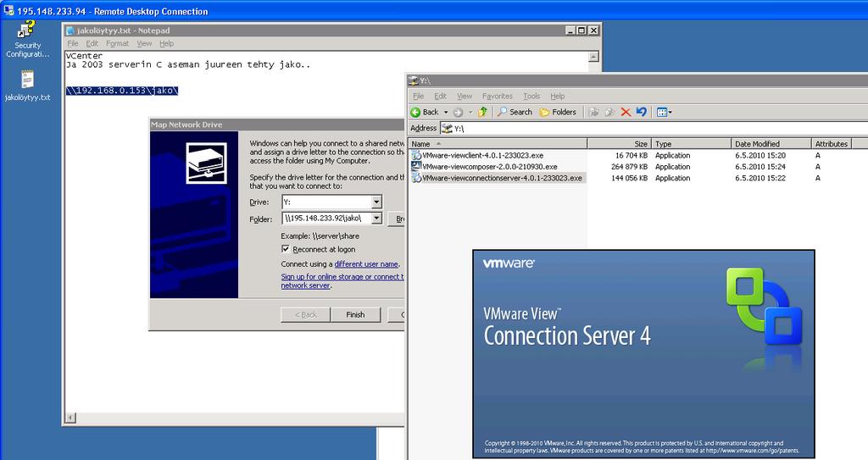
Task: Open Explorer File menu
Action: point(419,96)
